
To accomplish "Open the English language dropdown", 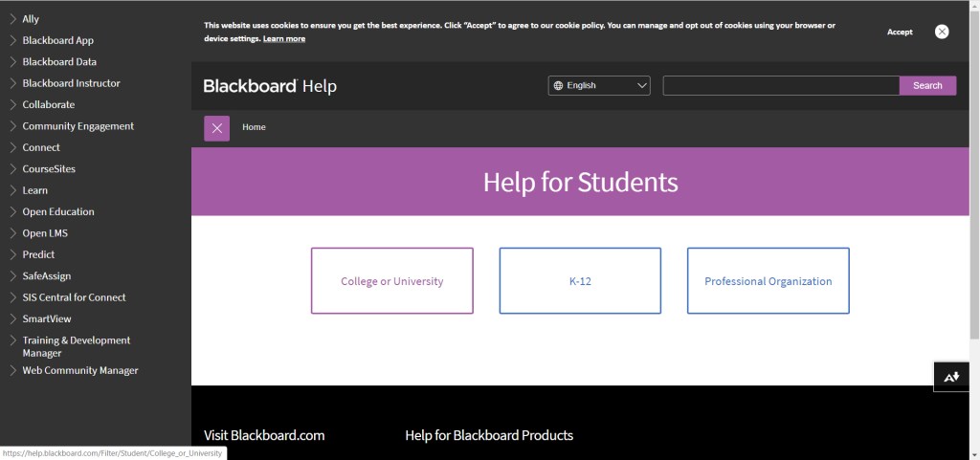I will (599, 85).
